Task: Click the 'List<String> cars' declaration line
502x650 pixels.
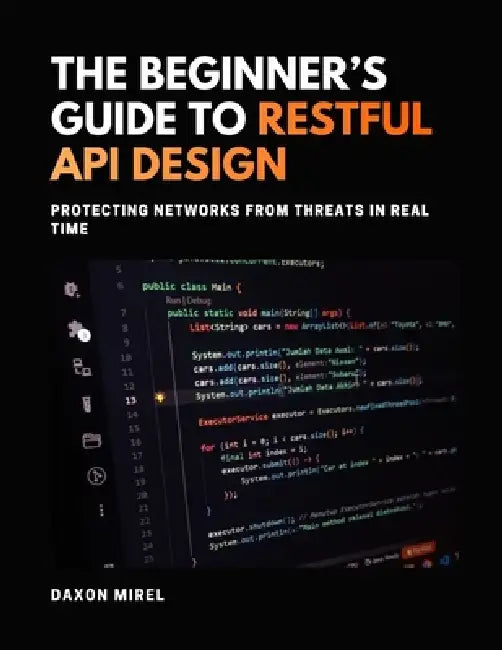Action: 322,326
